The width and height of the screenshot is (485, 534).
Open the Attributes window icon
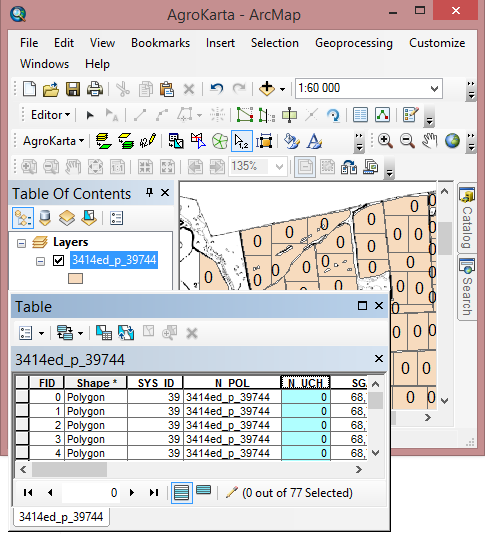pos(360,115)
